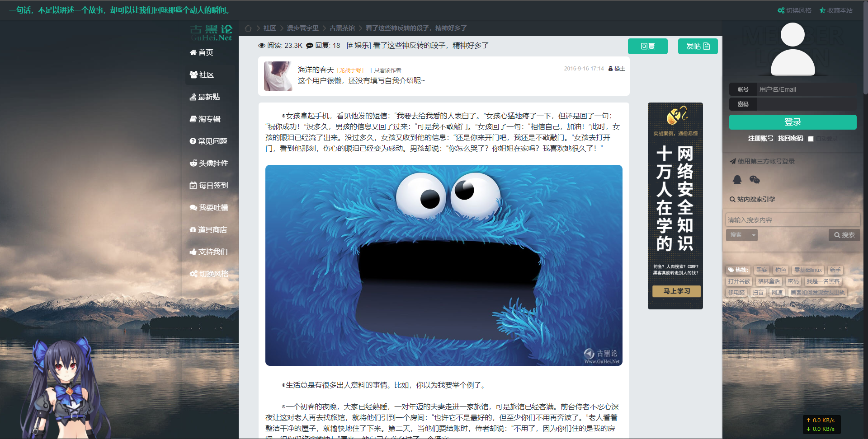Click the 零基础linux hot search tag
868x439 pixels.
tap(808, 270)
